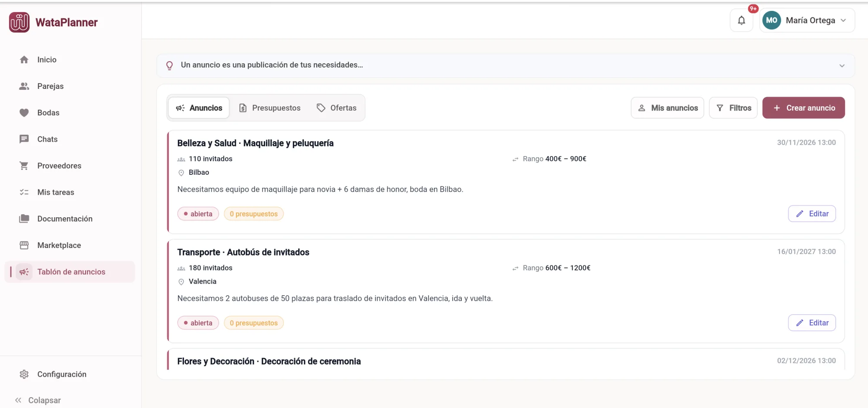The width and height of the screenshot is (868, 408).
Task: Click the person icon in Mis anuncios
Action: (x=642, y=108)
